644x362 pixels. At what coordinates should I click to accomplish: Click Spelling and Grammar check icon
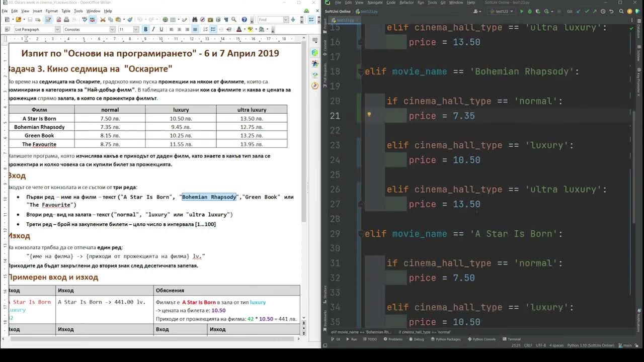click(85, 20)
